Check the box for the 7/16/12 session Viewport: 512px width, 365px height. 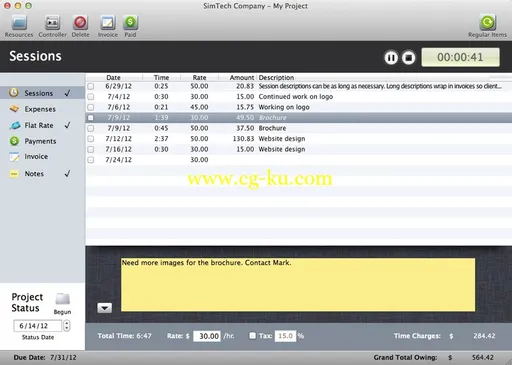pyautogui.click(x=91, y=149)
